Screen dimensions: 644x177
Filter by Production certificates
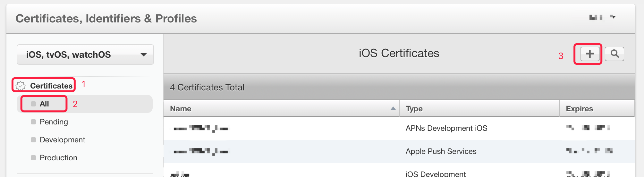pos(58,158)
